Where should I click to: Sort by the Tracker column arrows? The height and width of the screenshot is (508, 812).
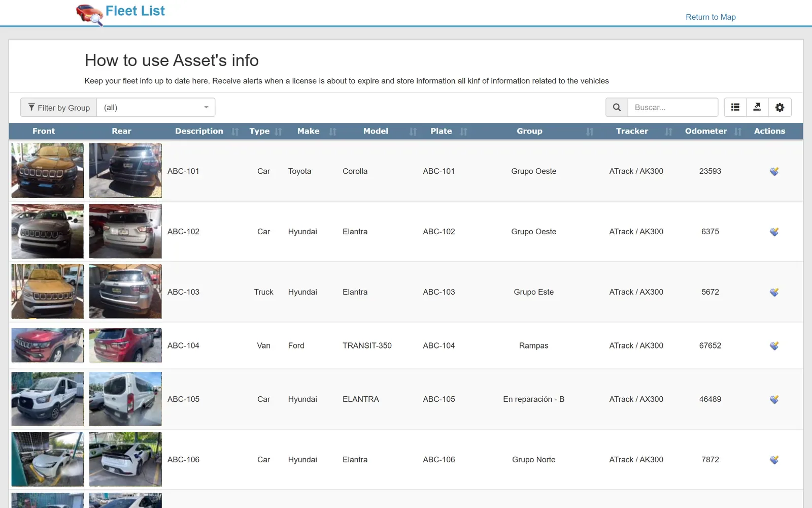[x=668, y=132]
